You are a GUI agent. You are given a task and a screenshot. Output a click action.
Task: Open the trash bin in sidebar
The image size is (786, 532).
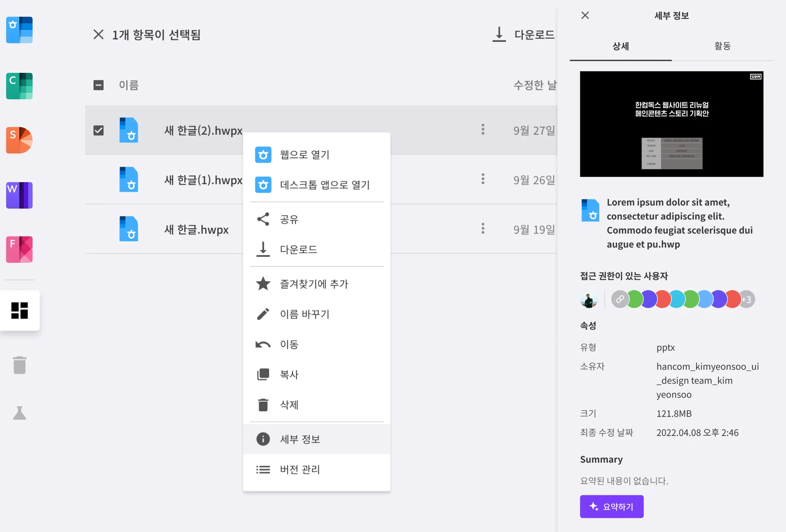[19, 365]
